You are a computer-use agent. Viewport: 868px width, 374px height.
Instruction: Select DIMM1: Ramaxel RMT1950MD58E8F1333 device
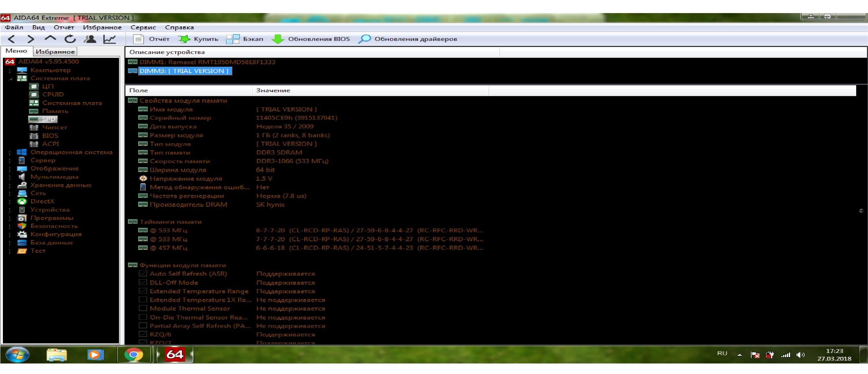coord(207,62)
